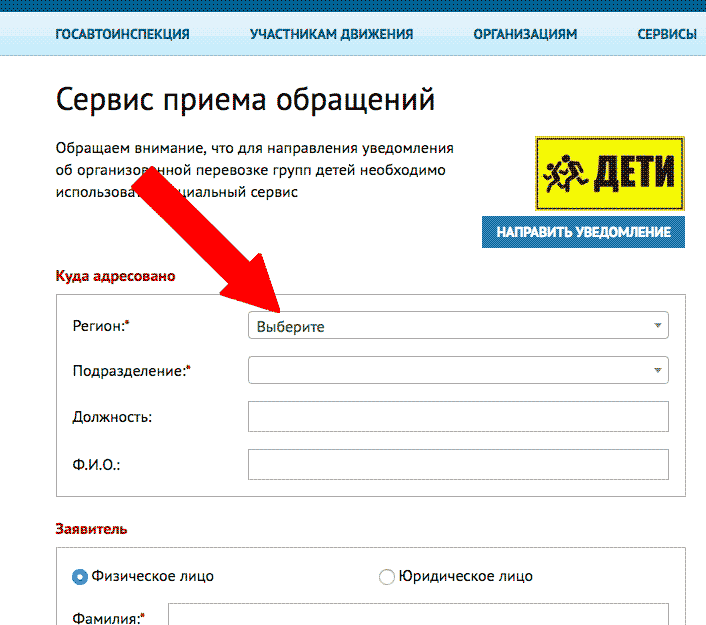Open the ГОСАВТОИНСПЕКЦИЯ menu item
The width and height of the screenshot is (706, 625).
pos(122,34)
